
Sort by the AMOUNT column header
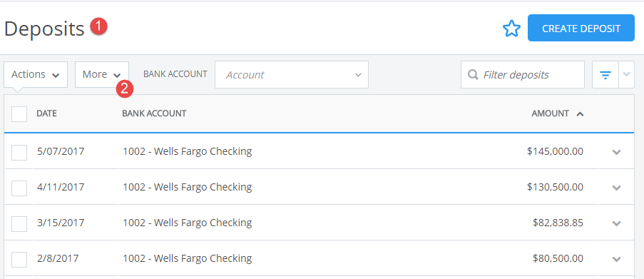pyautogui.click(x=551, y=113)
